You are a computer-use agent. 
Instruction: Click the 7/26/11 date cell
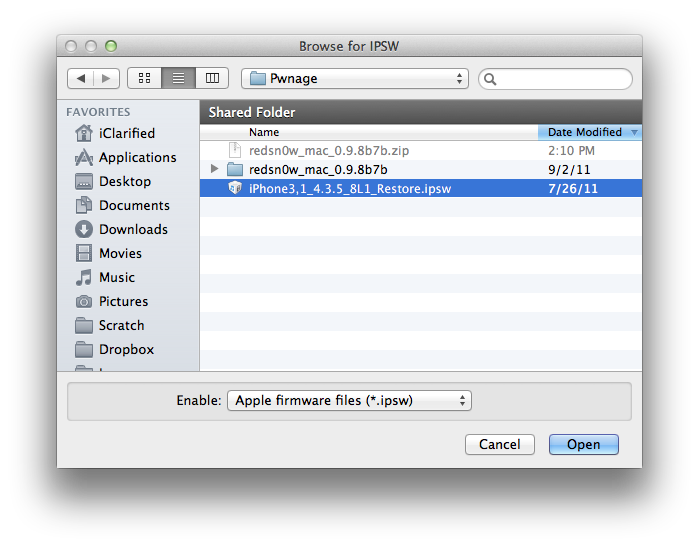(x=573, y=189)
